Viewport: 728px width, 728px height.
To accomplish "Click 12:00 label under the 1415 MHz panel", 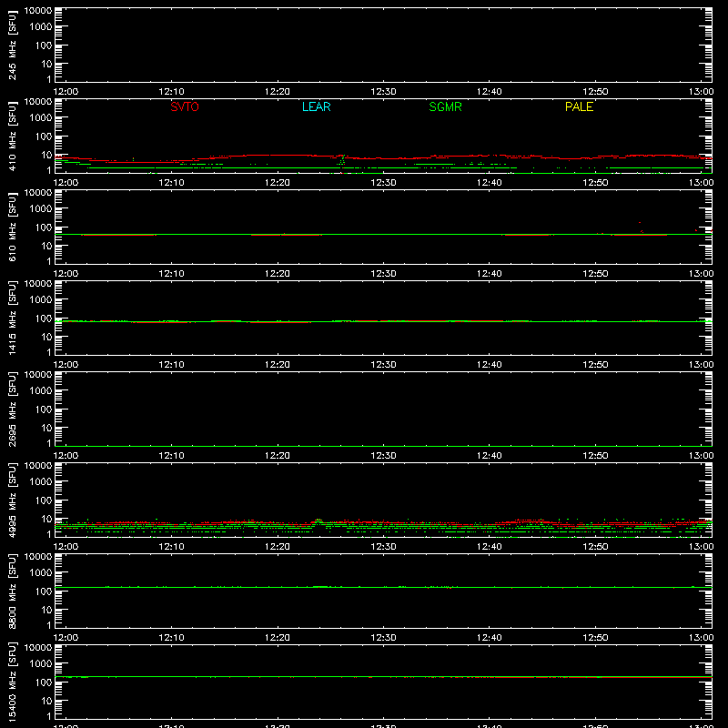I will click(66, 365).
